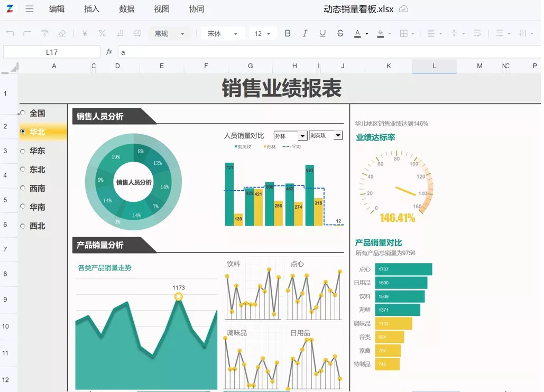This screenshot has width=544, height=392.
Task: Click the row insert options icon
Action: coord(500,33)
